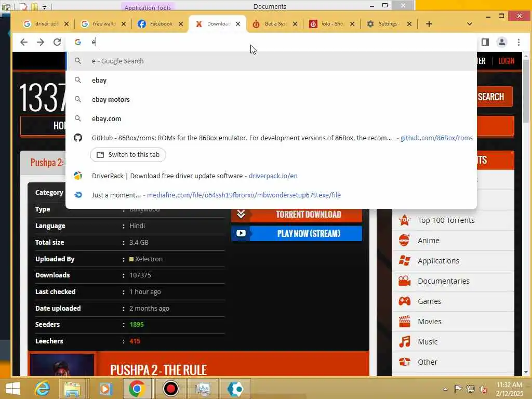The width and height of the screenshot is (532, 399).
Task: Select 'e - Google Search' suggestion
Action: point(271,61)
